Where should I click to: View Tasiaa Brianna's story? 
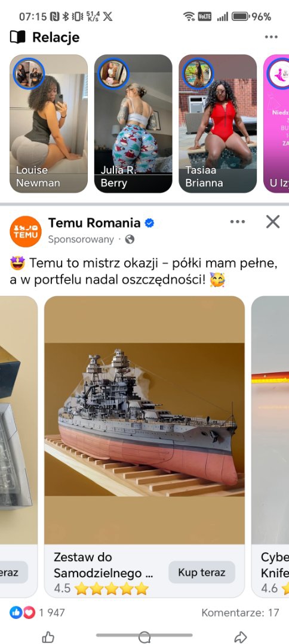tap(217, 123)
